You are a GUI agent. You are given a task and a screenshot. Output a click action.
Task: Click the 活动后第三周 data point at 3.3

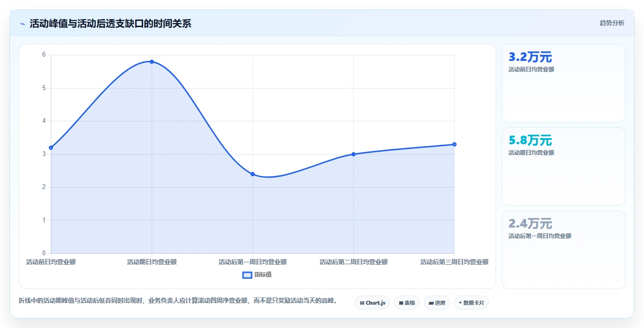(454, 144)
